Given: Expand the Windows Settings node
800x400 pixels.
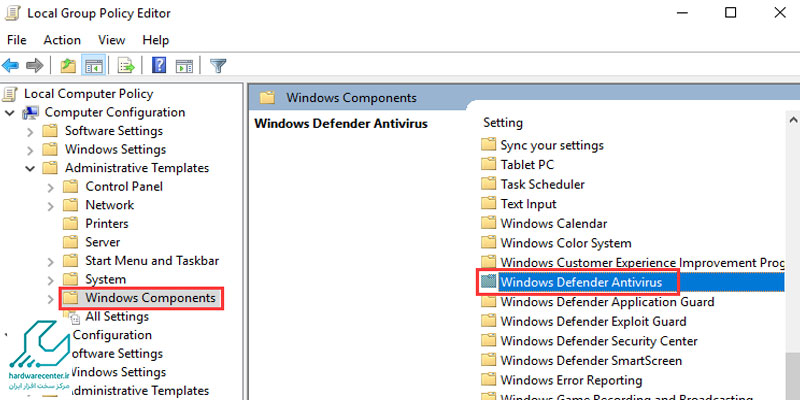Looking at the screenshot, I should click(30, 151).
